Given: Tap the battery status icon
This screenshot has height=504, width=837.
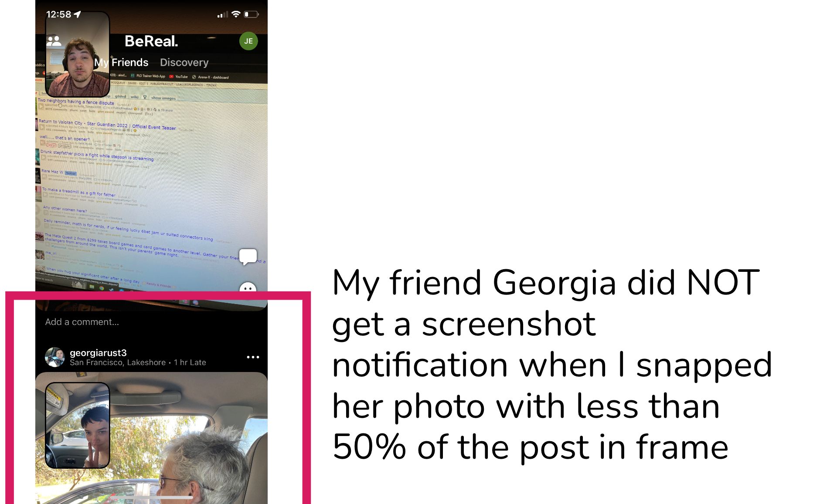Looking at the screenshot, I should 251,14.
